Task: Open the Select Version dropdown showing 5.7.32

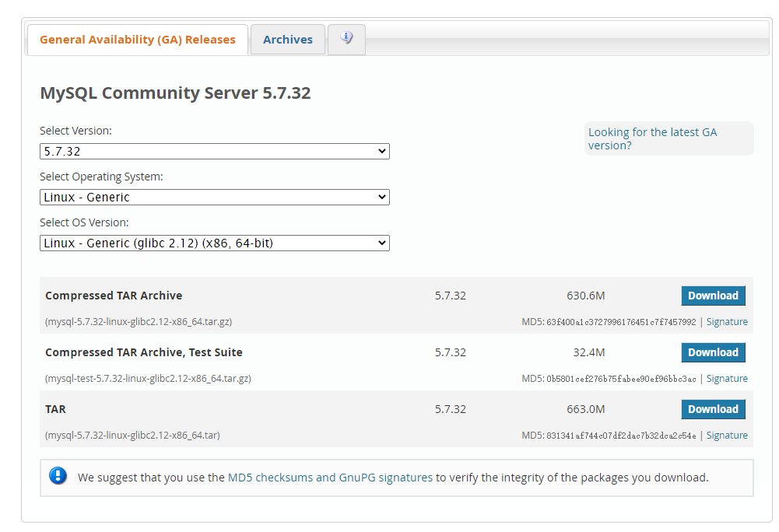Action: click(215, 152)
